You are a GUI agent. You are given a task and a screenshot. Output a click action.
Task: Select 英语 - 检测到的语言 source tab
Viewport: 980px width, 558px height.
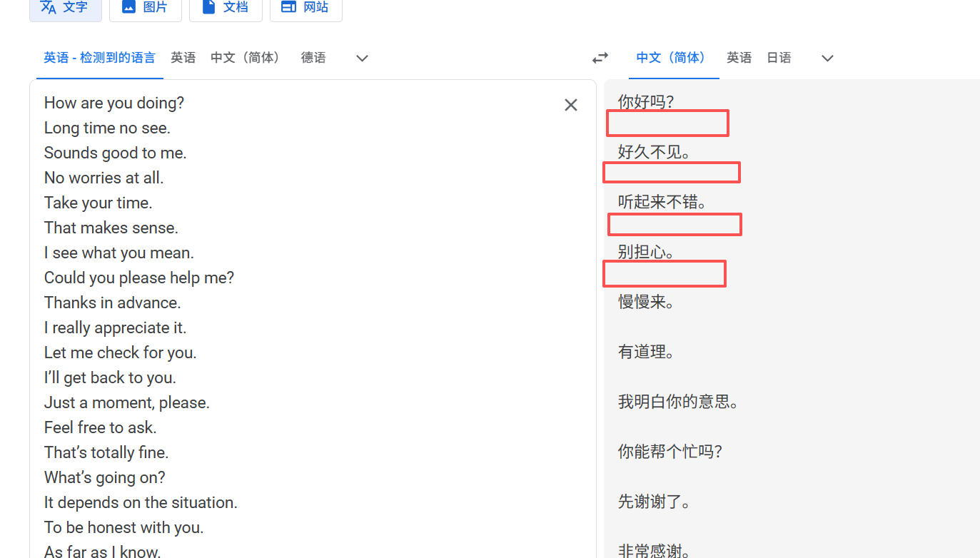[x=99, y=58]
